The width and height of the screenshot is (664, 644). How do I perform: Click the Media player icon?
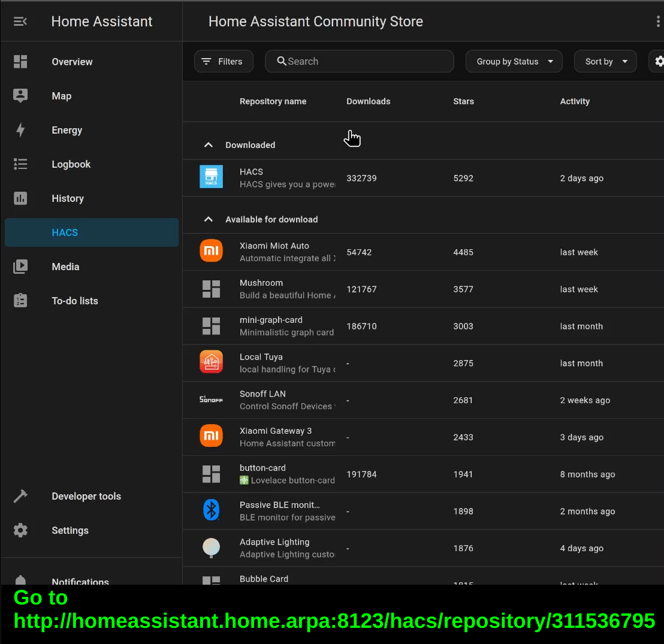click(20, 267)
